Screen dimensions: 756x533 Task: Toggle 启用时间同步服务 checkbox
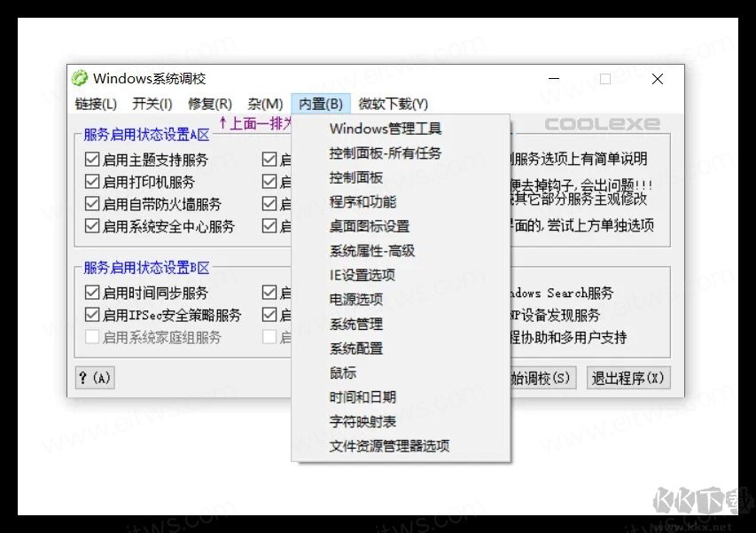coord(93,292)
